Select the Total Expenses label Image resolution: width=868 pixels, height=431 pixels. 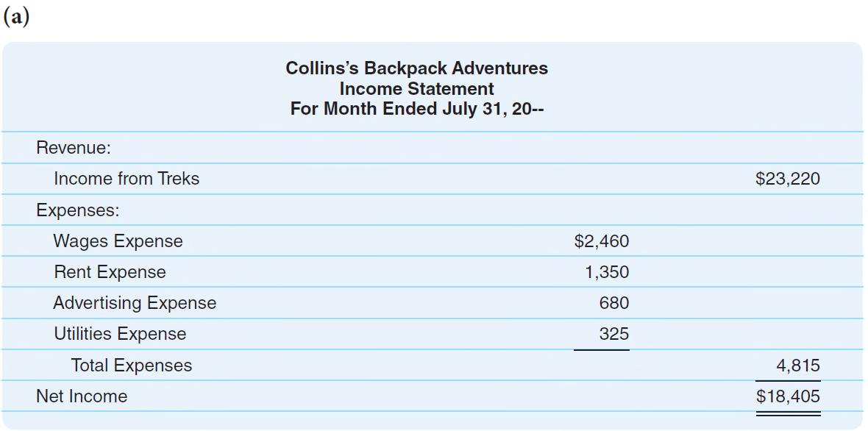[x=131, y=365]
